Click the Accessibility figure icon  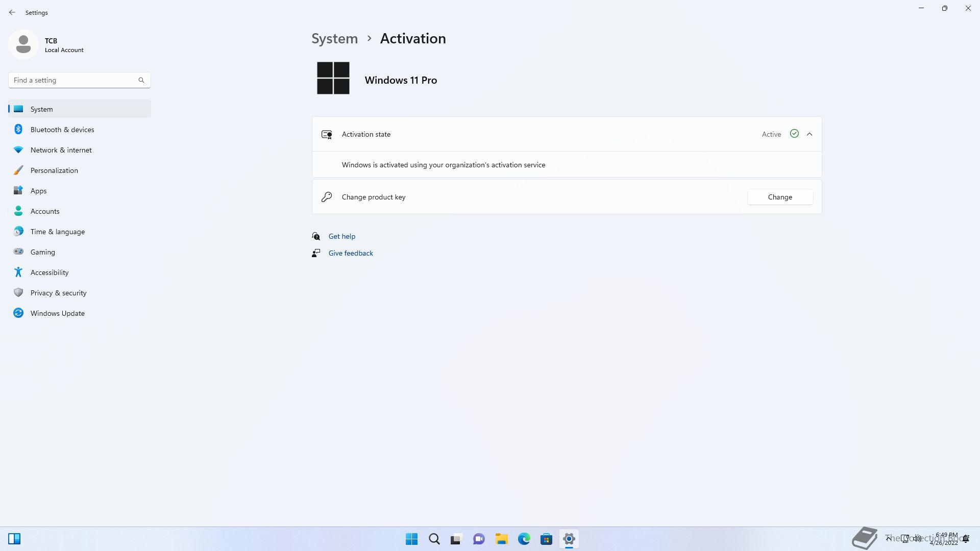pos(18,272)
